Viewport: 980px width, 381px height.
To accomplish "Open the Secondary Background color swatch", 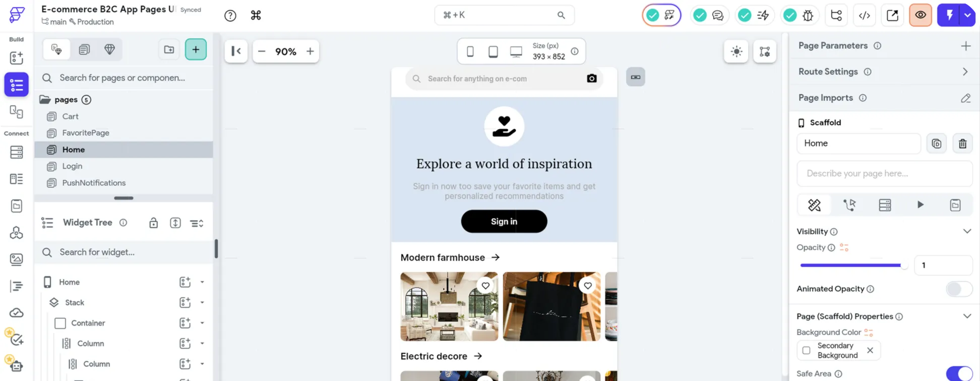I will pyautogui.click(x=806, y=351).
